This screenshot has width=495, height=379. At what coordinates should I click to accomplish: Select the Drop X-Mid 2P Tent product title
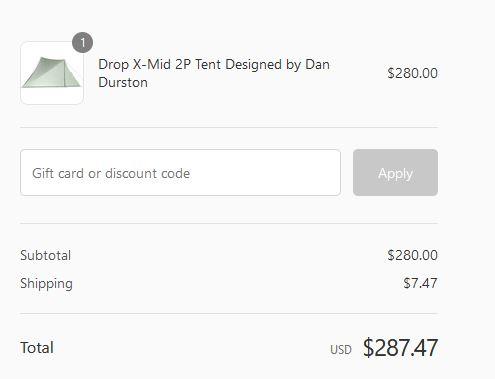214,73
